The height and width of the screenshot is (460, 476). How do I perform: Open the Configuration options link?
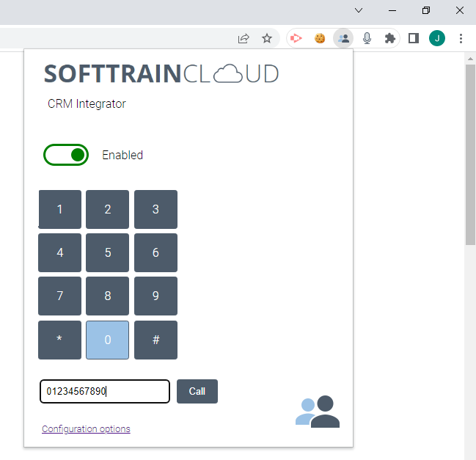pyautogui.click(x=86, y=429)
